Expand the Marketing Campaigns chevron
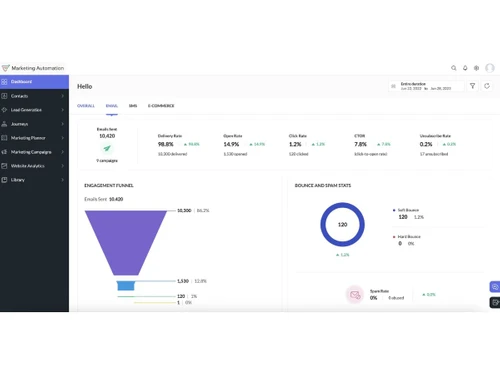The height and width of the screenshot is (375, 500). 62,152
